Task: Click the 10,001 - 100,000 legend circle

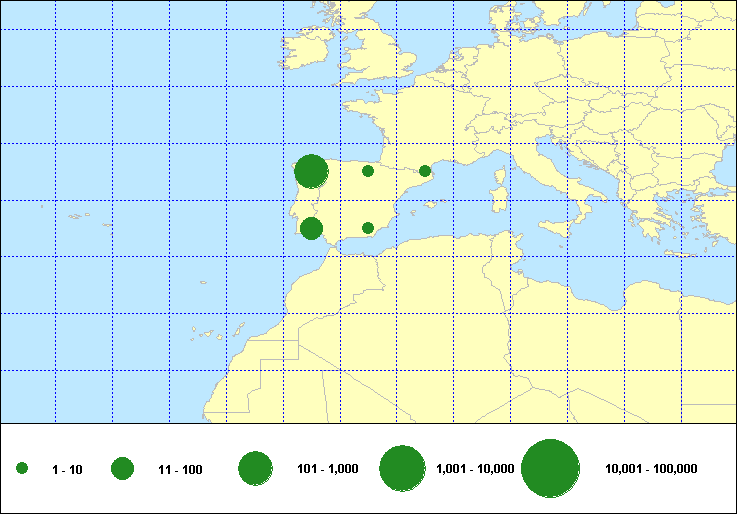Action: (x=551, y=469)
